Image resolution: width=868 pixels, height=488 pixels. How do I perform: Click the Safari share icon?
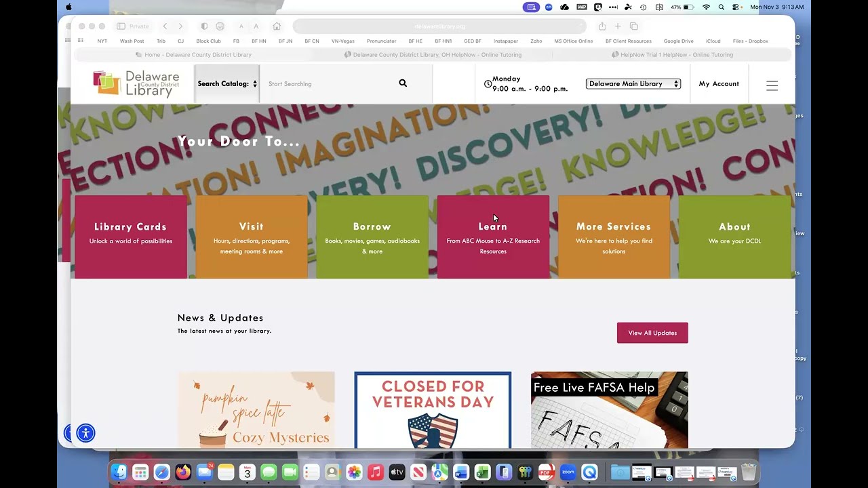(601, 26)
